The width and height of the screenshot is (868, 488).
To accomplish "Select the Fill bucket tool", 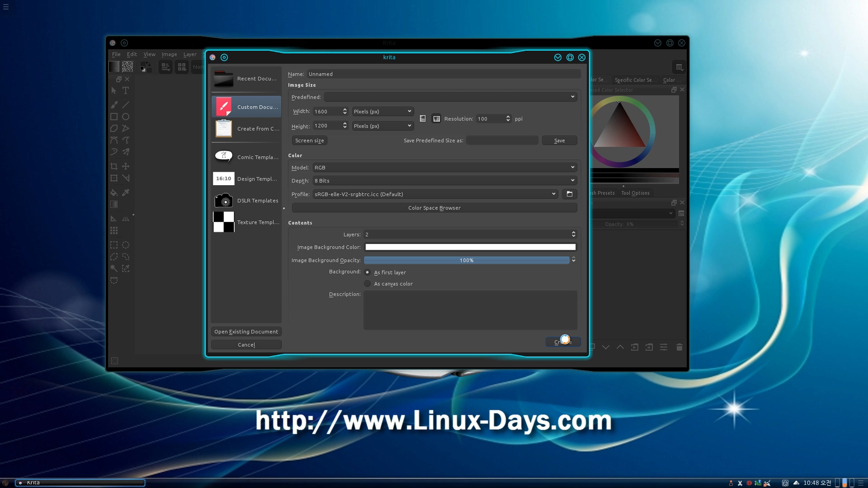I will click(x=114, y=192).
